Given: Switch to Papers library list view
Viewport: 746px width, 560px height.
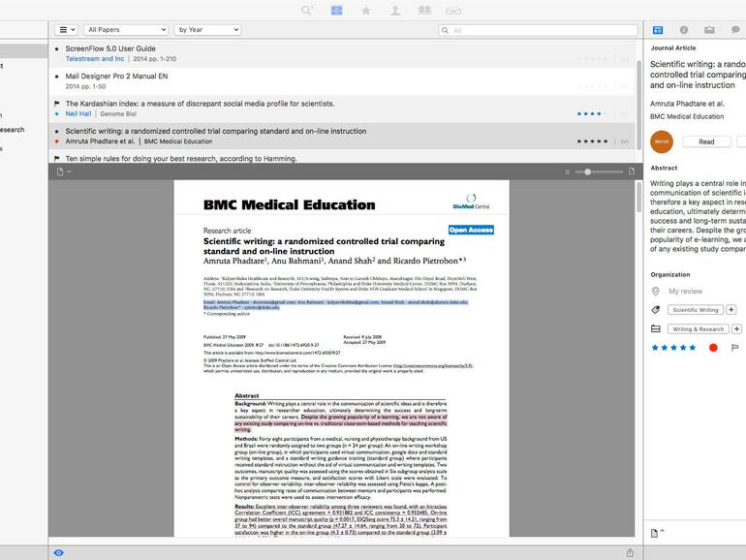Looking at the screenshot, I should [x=336, y=11].
